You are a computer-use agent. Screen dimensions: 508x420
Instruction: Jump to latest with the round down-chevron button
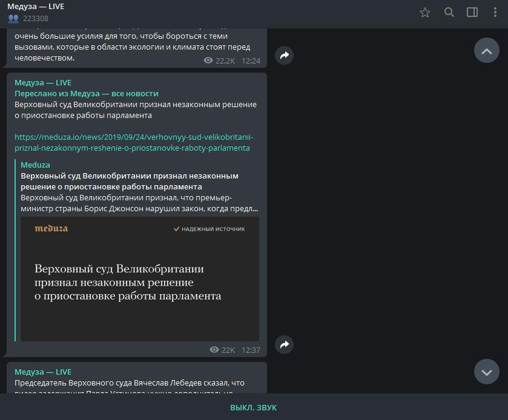pyautogui.click(x=487, y=372)
